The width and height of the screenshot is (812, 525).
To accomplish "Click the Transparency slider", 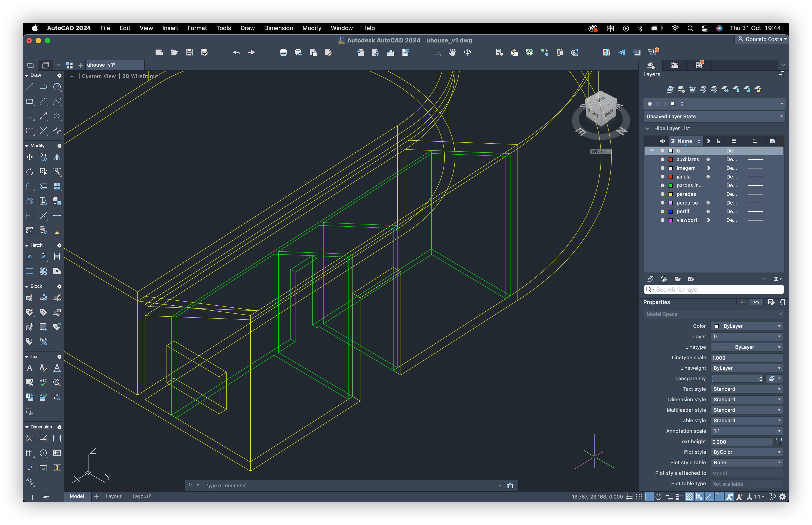I will click(x=738, y=379).
